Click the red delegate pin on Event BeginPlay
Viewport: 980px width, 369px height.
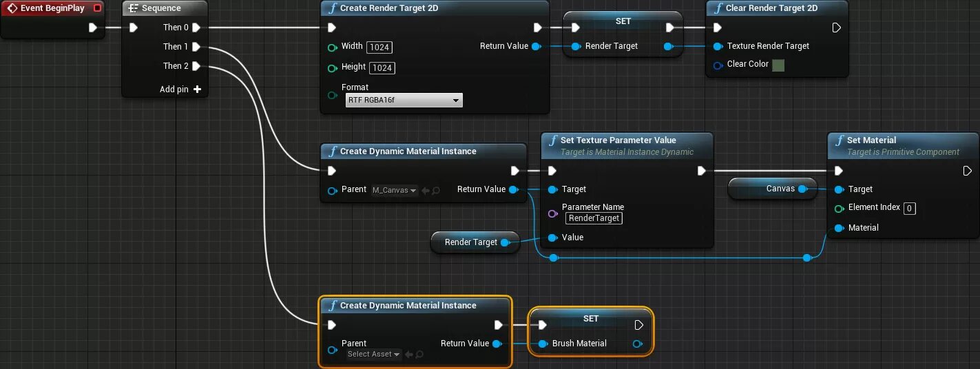[97, 8]
